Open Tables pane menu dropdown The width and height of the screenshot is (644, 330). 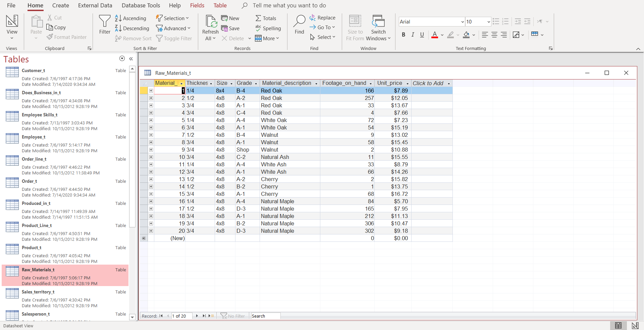point(122,59)
